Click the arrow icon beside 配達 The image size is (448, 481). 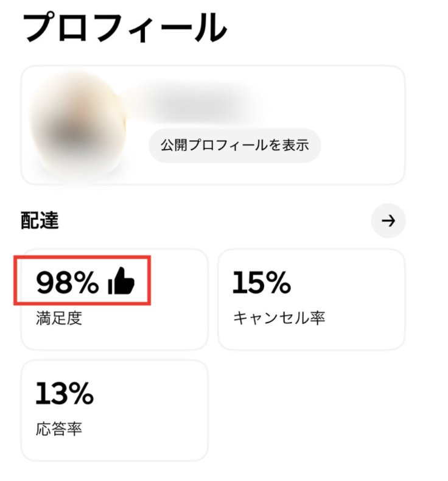[388, 220]
